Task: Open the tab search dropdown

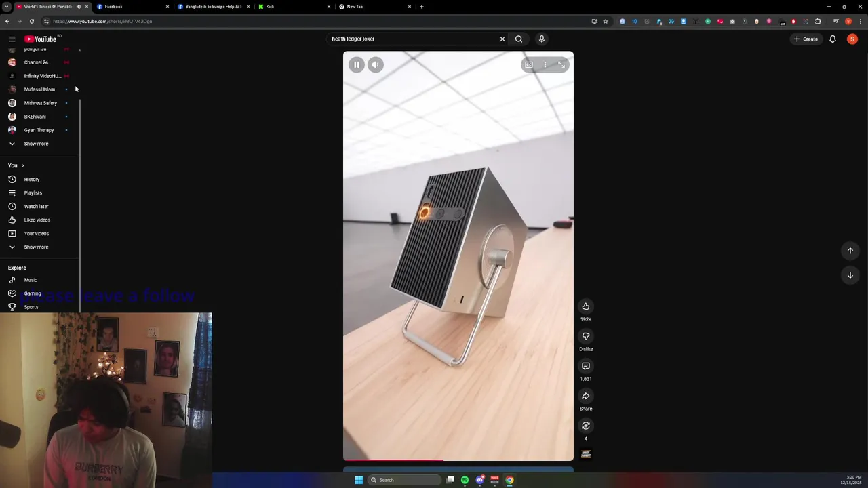Action: coord(6,7)
